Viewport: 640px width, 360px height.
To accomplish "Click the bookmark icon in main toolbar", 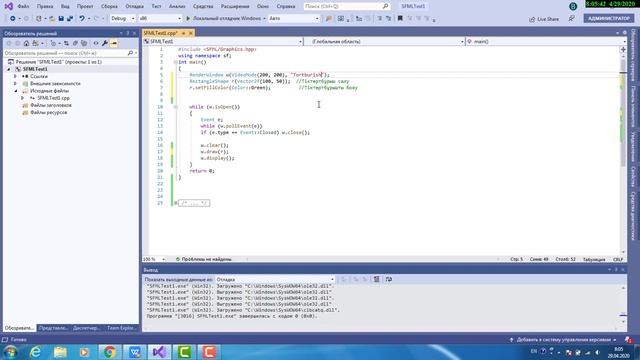I will click(x=400, y=18).
